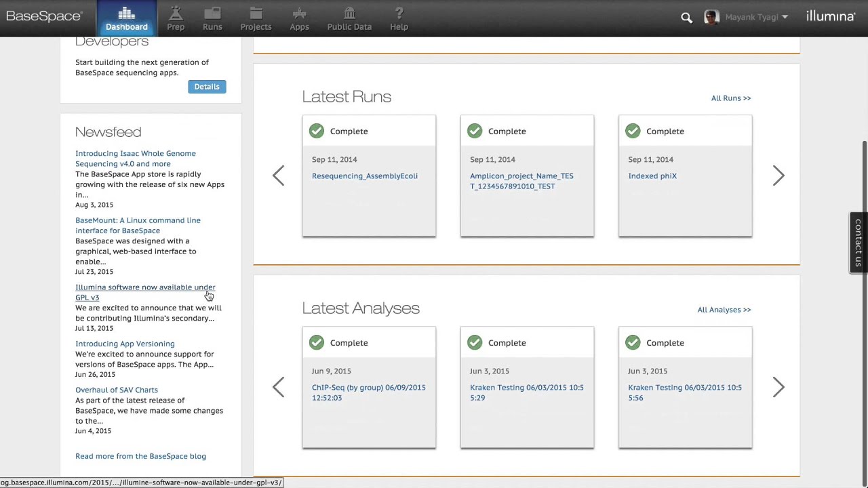This screenshot has height=488, width=868.
Task: Open the Contact Us side tab
Action: [859, 243]
